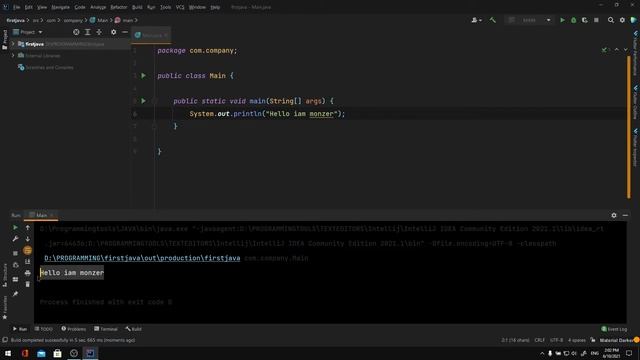The width and height of the screenshot is (640, 360).
Task: Open Project panel options gear
Action: 113,32
